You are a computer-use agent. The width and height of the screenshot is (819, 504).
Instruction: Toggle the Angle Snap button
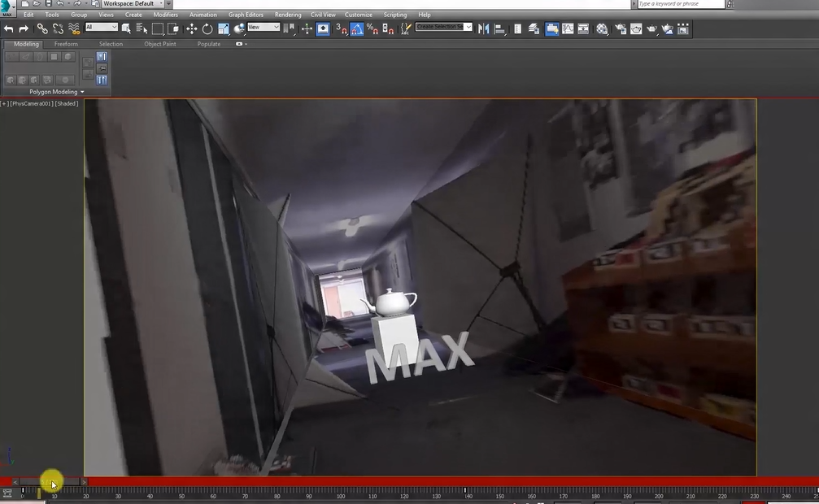tap(357, 28)
